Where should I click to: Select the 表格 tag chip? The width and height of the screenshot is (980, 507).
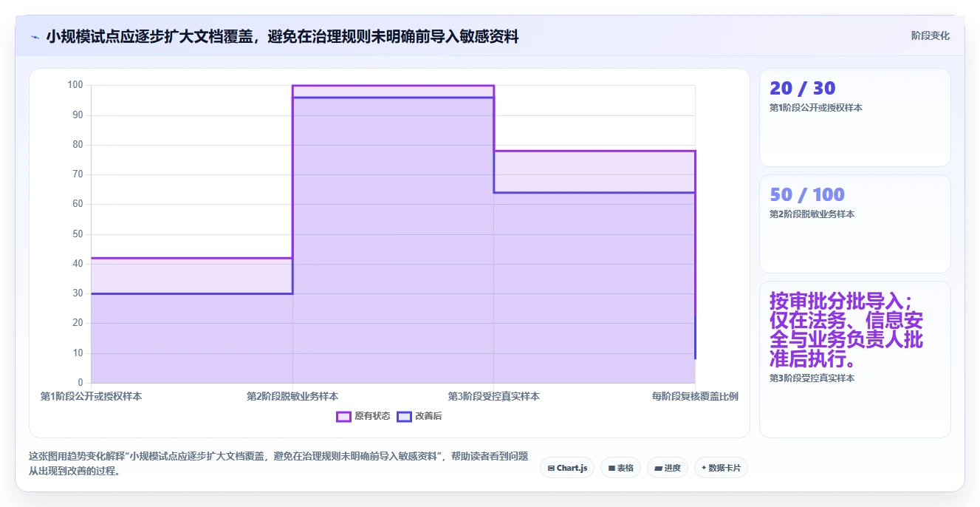(621, 468)
